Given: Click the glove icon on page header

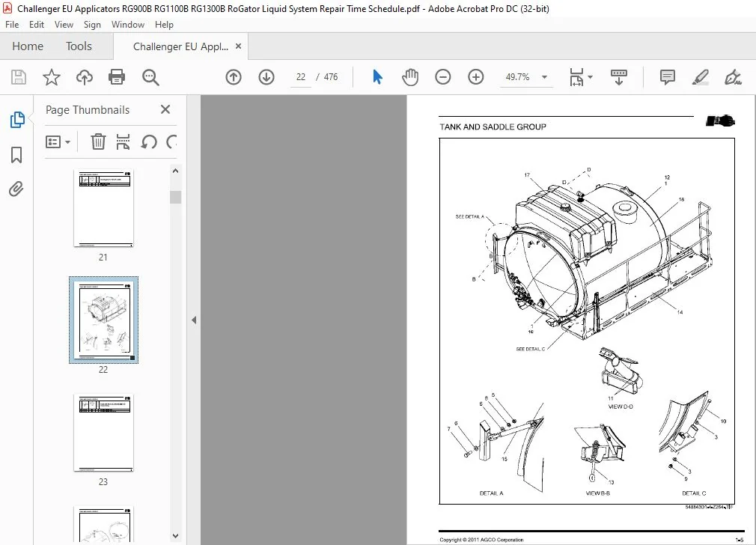Looking at the screenshot, I should tap(720, 121).
